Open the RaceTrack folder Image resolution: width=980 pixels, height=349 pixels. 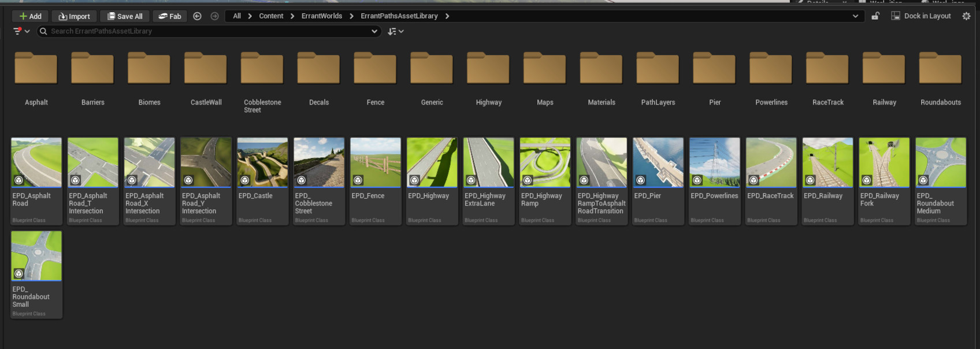pyautogui.click(x=827, y=68)
